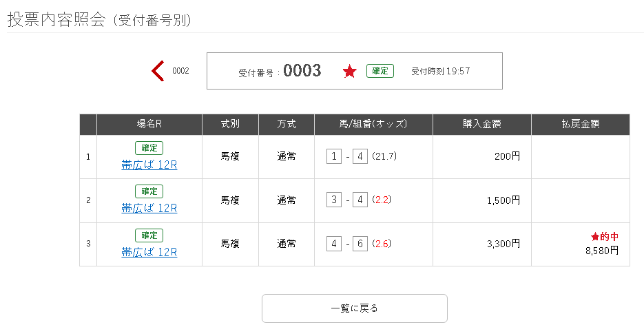644x336 pixels.
Task: Click the 購入金額 column header
Action: 481,124
